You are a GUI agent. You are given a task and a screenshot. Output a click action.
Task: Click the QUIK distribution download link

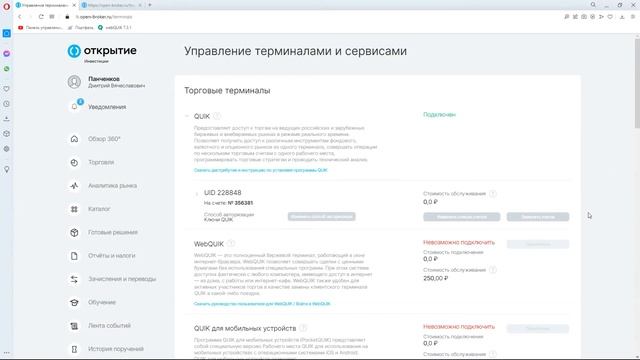tap(260, 170)
